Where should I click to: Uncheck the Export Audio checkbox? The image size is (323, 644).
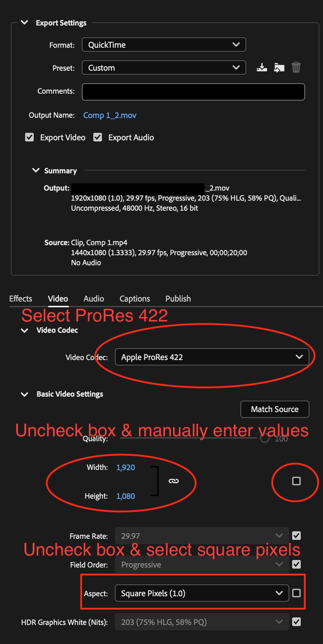(x=97, y=137)
